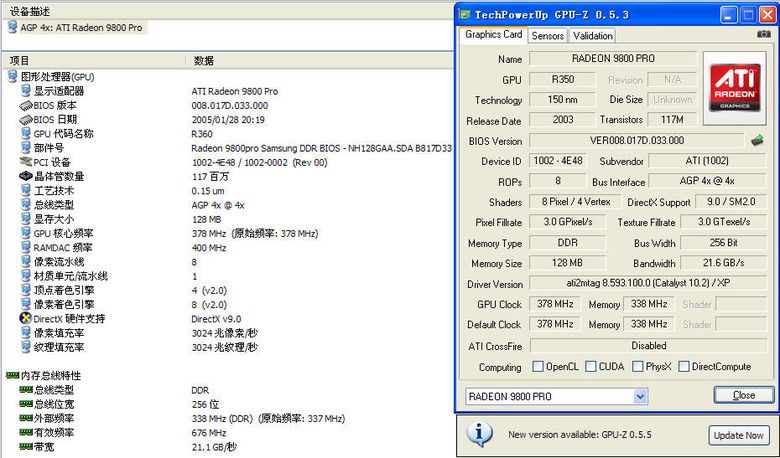Click the icon beside 显示适配器 row

[x=26, y=91]
